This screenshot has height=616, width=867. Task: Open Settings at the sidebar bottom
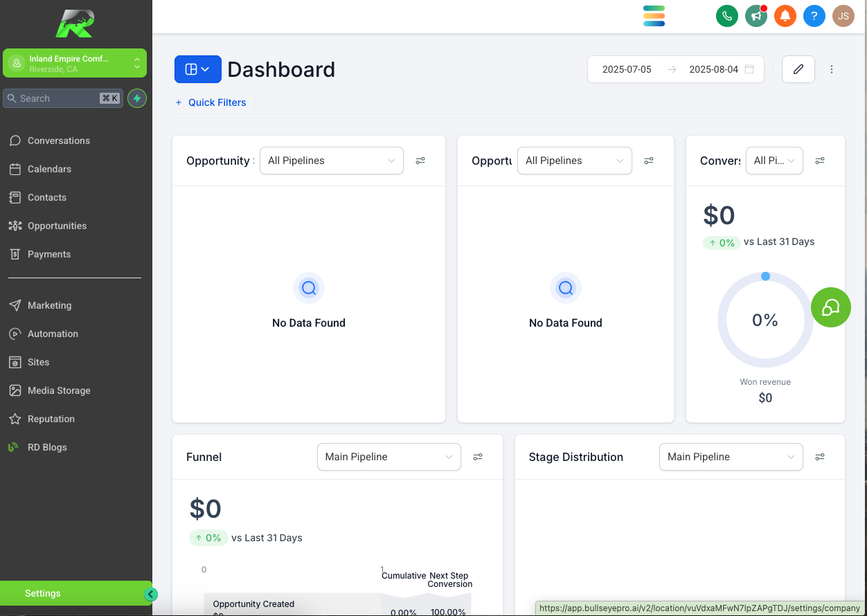(x=43, y=593)
